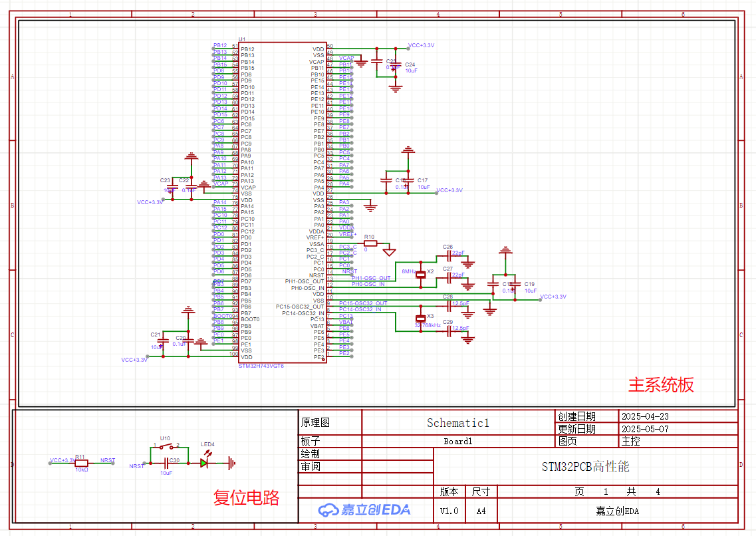The height and width of the screenshot is (536, 756).
Task: Select the V1.0 version cell
Action: (449, 511)
